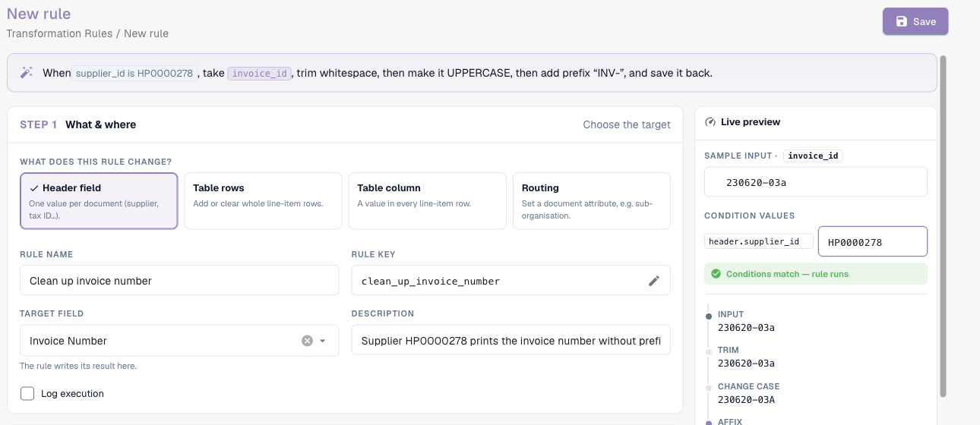Click the Live preview gauge icon
980x425 pixels.
coord(710,121)
